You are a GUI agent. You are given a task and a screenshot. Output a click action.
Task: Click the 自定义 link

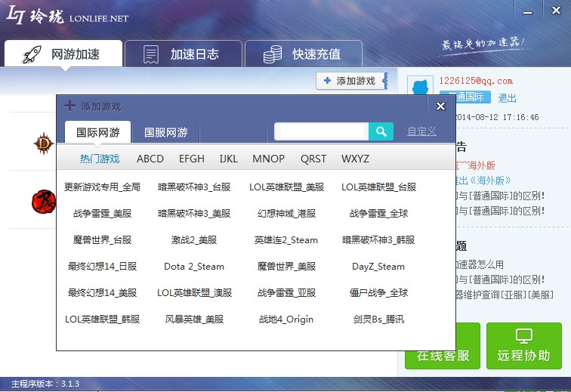[421, 131]
